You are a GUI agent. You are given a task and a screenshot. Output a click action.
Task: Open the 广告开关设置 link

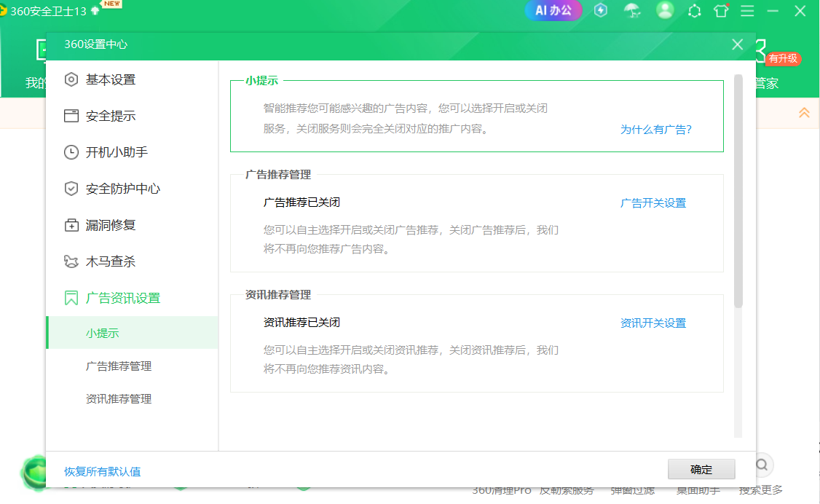[653, 203]
